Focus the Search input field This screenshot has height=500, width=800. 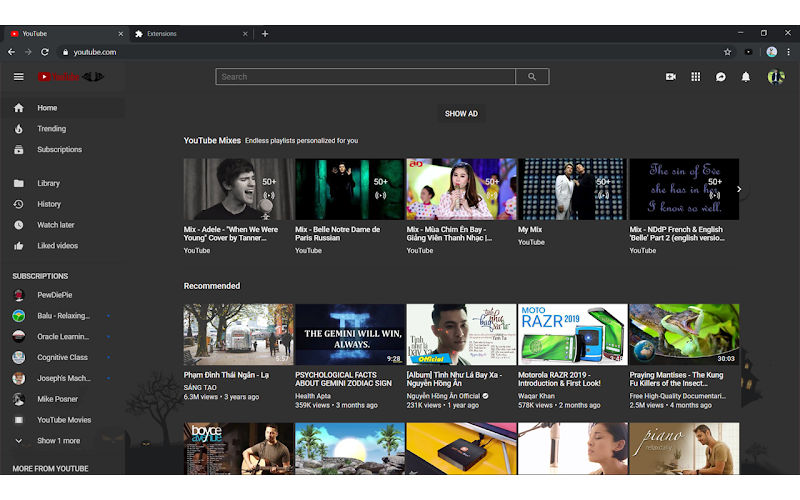point(365,77)
